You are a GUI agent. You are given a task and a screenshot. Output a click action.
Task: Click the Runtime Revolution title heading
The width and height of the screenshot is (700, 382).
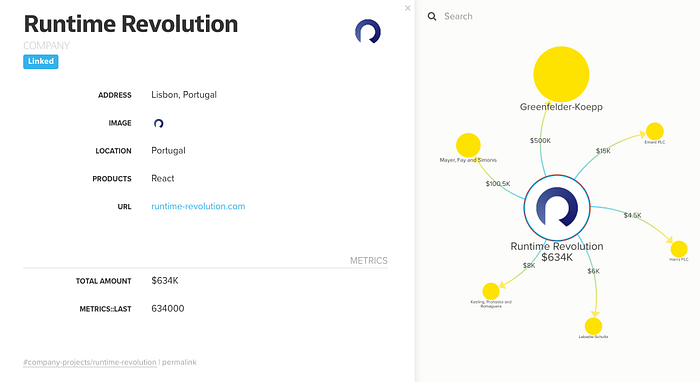[131, 24]
